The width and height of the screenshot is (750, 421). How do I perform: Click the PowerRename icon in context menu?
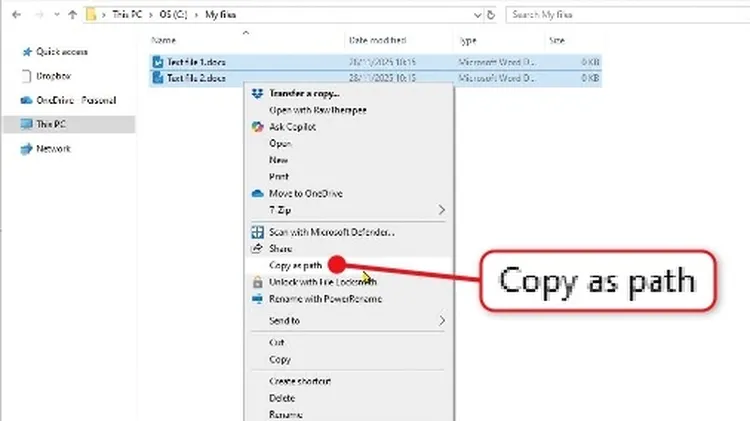(x=258, y=299)
